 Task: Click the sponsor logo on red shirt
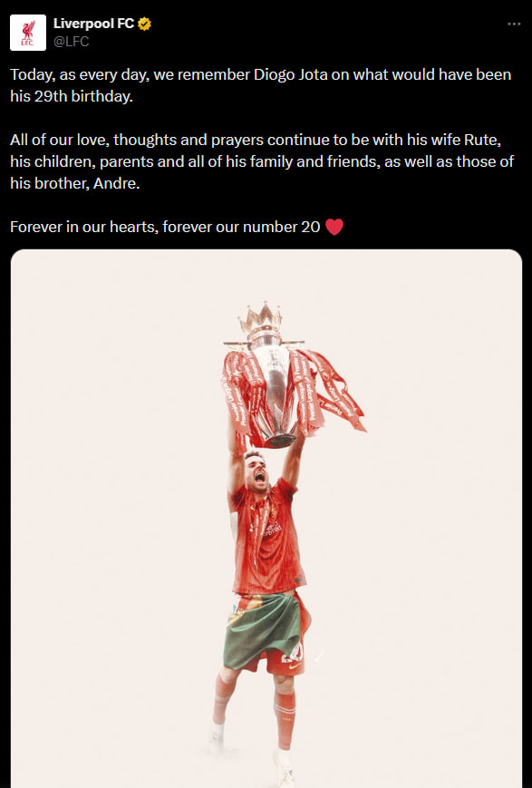[x=271, y=530]
